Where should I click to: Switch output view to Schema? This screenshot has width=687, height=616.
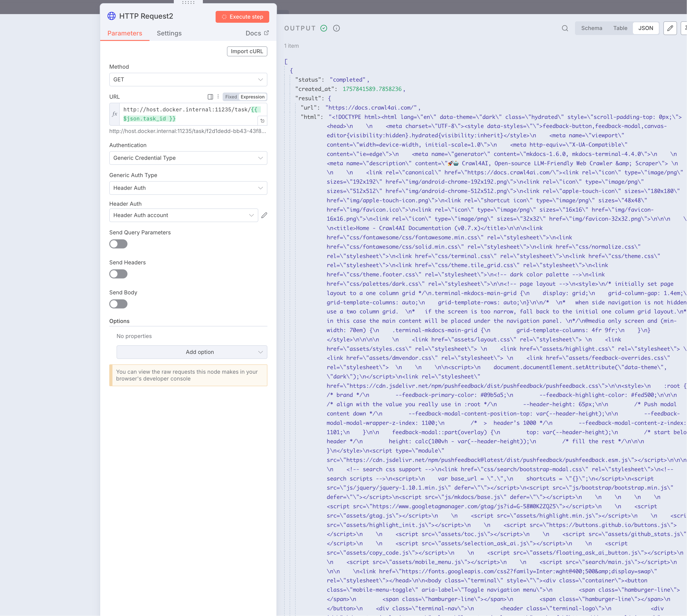591,28
